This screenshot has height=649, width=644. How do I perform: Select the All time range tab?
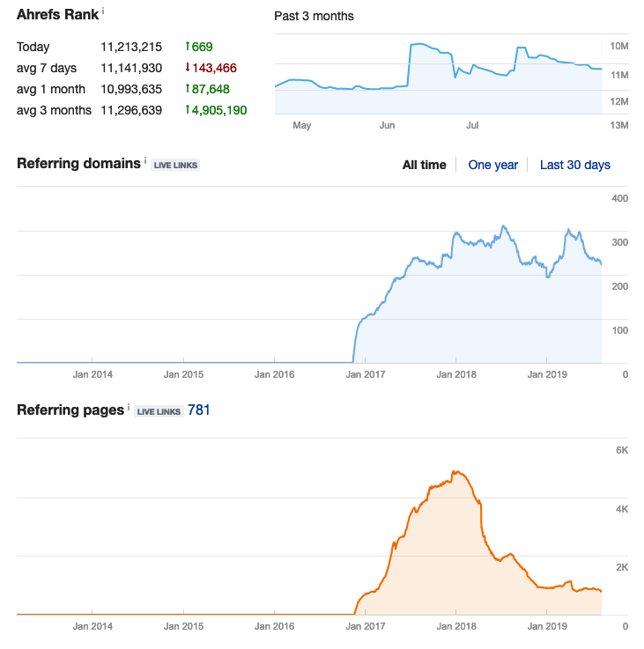coord(424,165)
